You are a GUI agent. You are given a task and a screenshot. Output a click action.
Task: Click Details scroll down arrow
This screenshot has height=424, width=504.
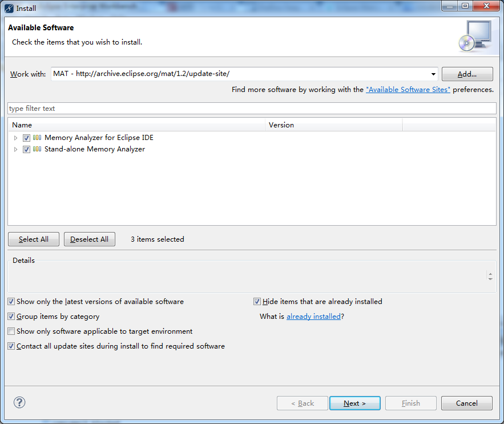pos(490,279)
